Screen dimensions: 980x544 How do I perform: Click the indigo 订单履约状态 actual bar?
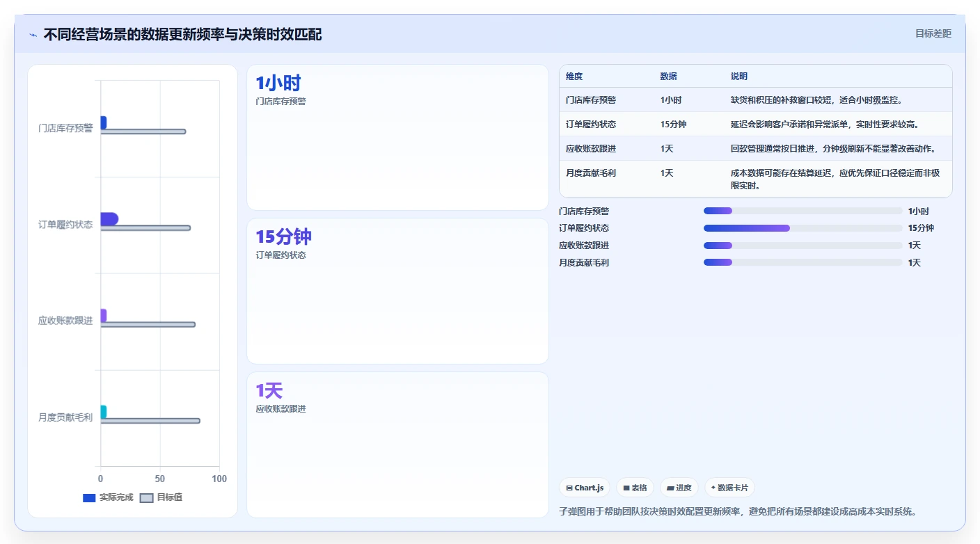point(109,219)
